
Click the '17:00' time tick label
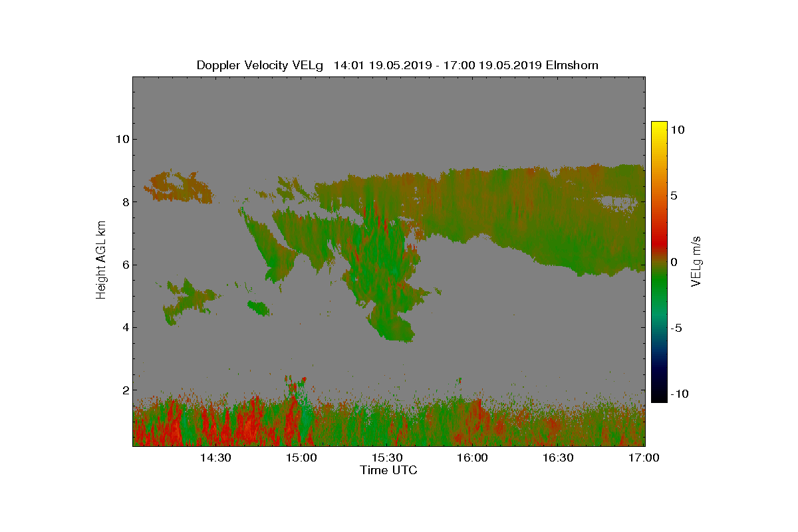pos(644,458)
